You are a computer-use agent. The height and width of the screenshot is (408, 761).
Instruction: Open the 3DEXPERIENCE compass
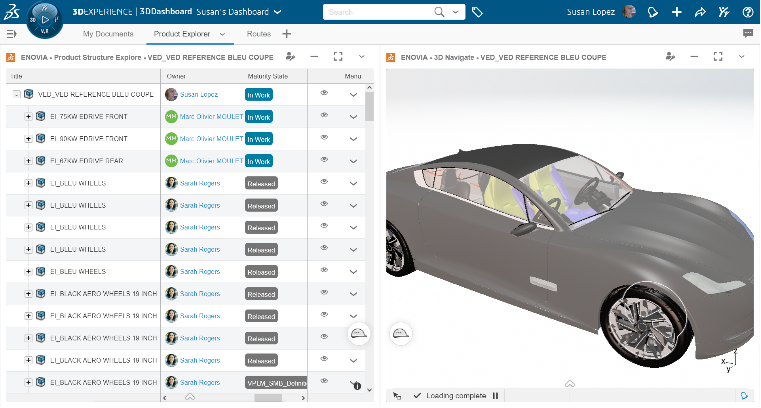click(41, 18)
